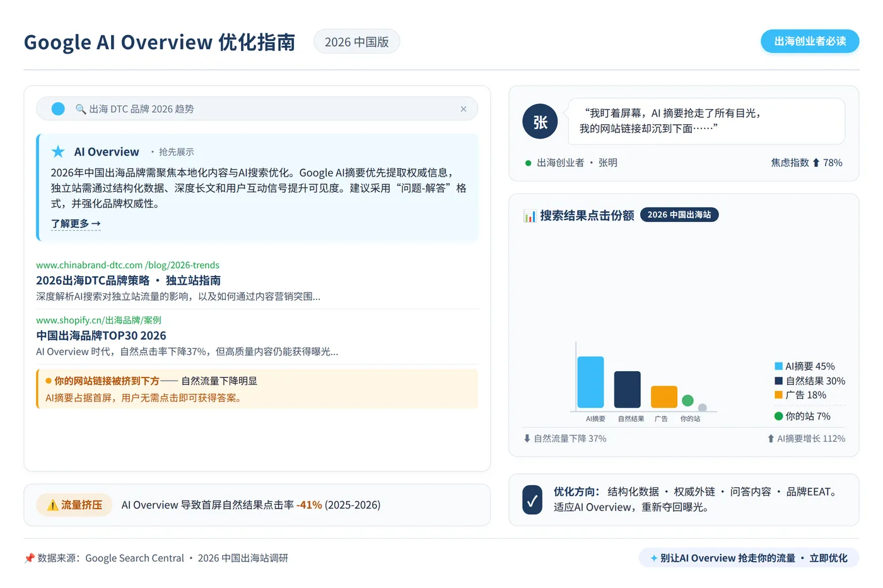Open the 中国出海品牌TOP30 2026 result title

(102, 336)
